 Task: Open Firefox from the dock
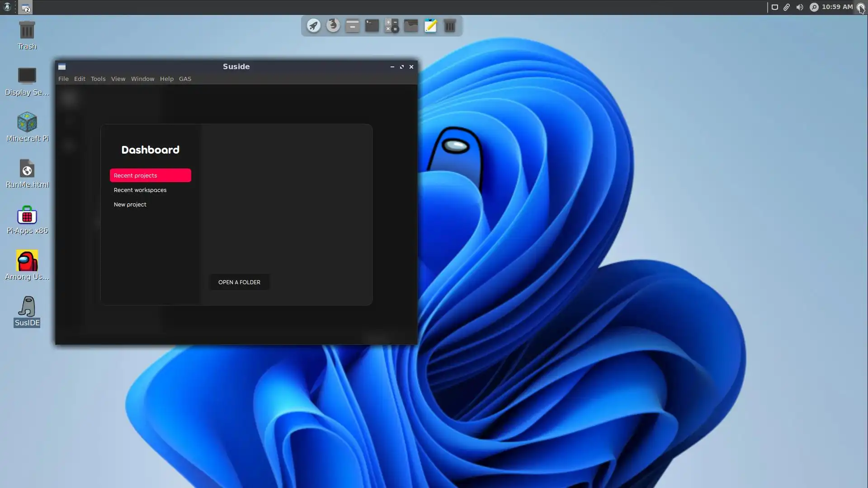(x=333, y=25)
